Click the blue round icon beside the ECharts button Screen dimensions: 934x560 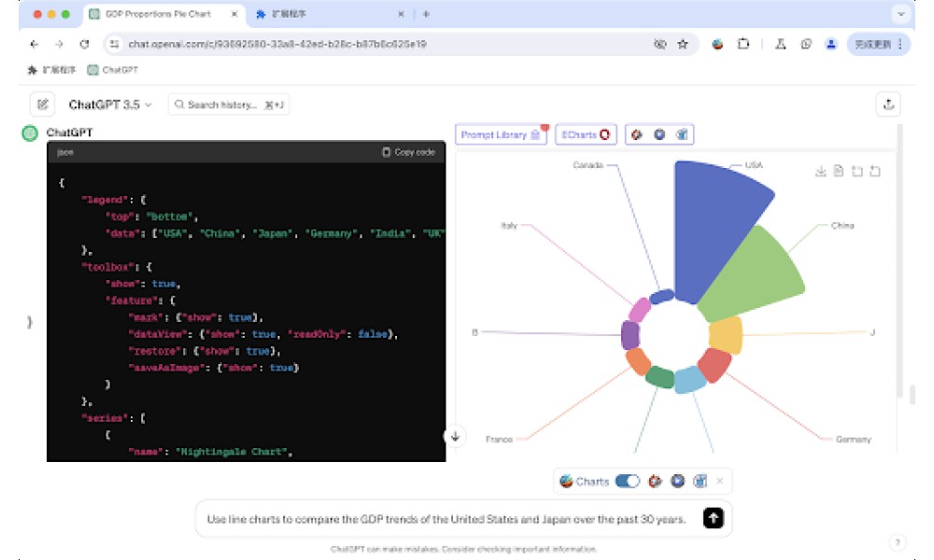click(659, 134)
